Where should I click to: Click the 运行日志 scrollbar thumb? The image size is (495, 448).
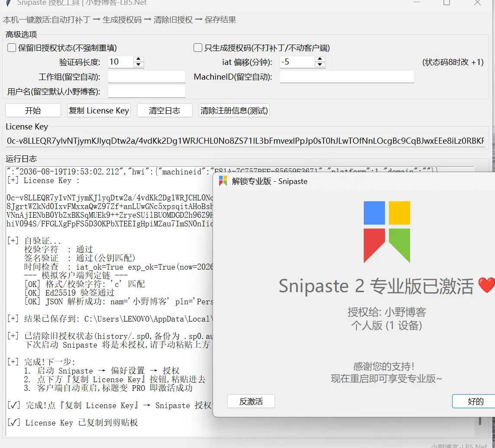pyautogui.click(x=480, y=421)
